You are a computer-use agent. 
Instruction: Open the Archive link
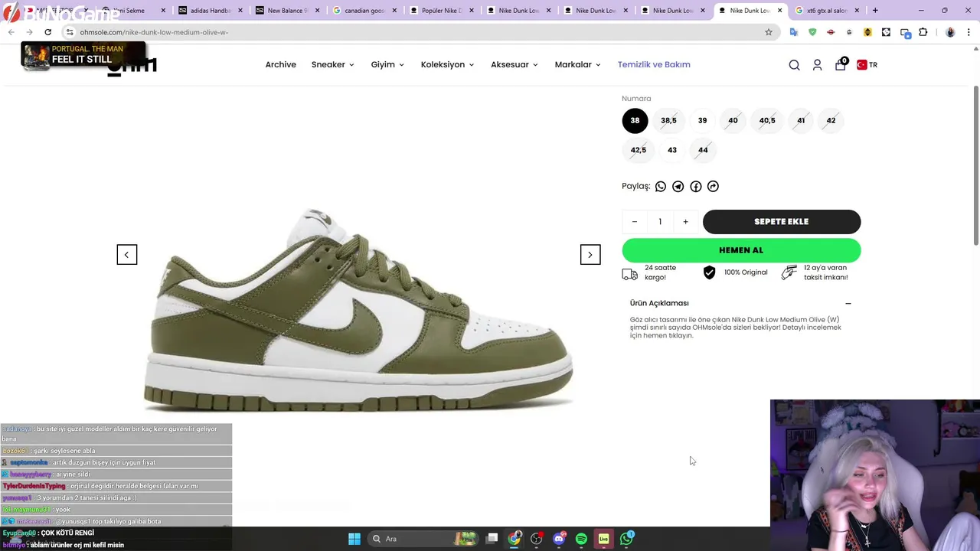(280, 64)
